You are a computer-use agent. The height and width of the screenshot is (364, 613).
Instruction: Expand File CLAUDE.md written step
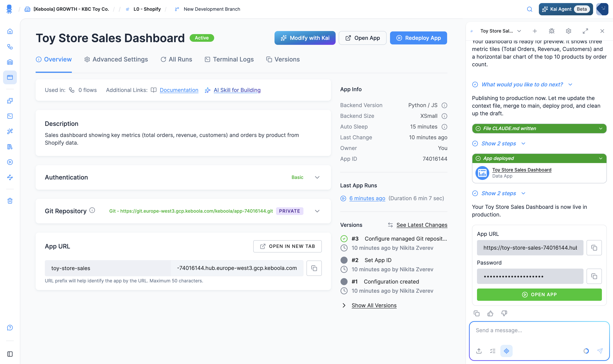[x=539, y=129]
